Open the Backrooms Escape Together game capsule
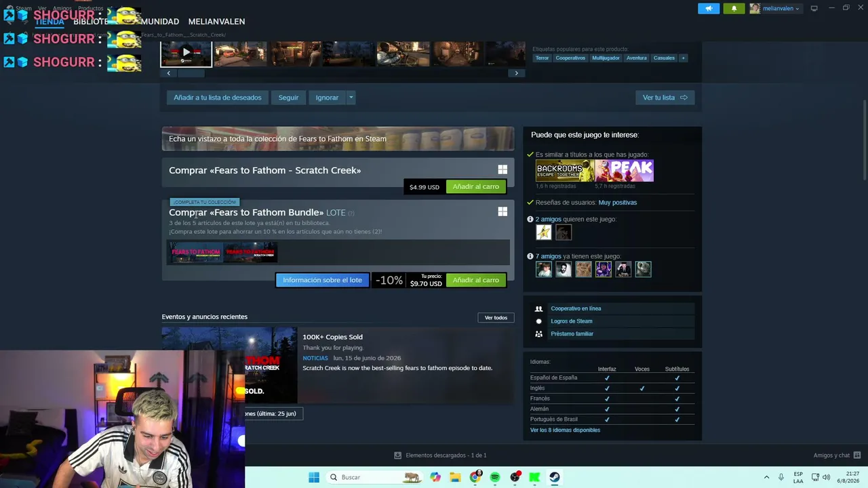The height and width of the screenshot is (488, 868). 565,171
